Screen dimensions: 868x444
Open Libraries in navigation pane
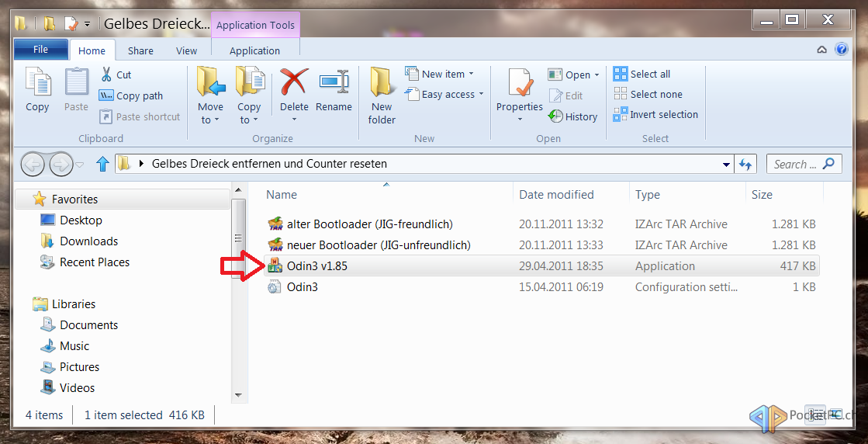point(74,304)
